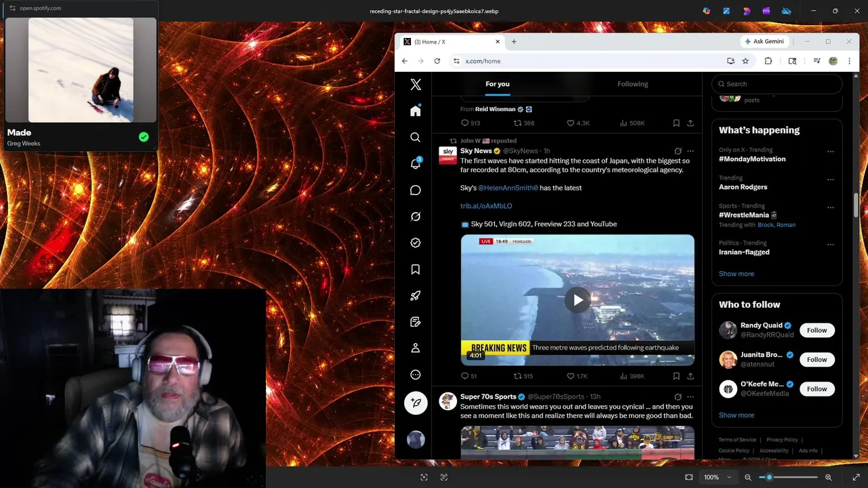
Task: More options for #WrestleMania trend
Action: click(x=831, y=207)
